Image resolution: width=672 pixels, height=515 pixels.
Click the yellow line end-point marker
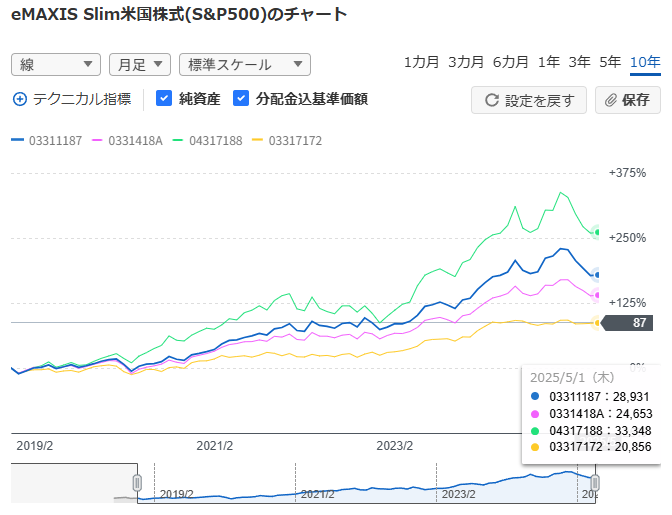596,323
